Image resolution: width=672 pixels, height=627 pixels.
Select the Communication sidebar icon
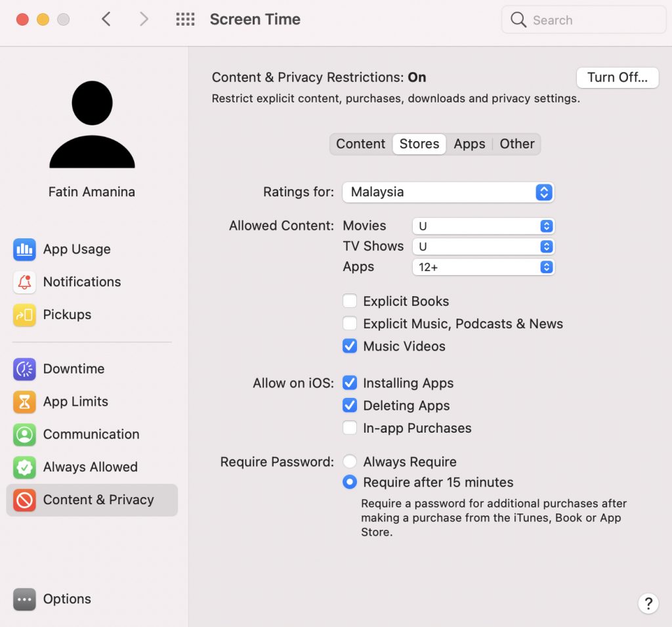click(x=24, y=435)
